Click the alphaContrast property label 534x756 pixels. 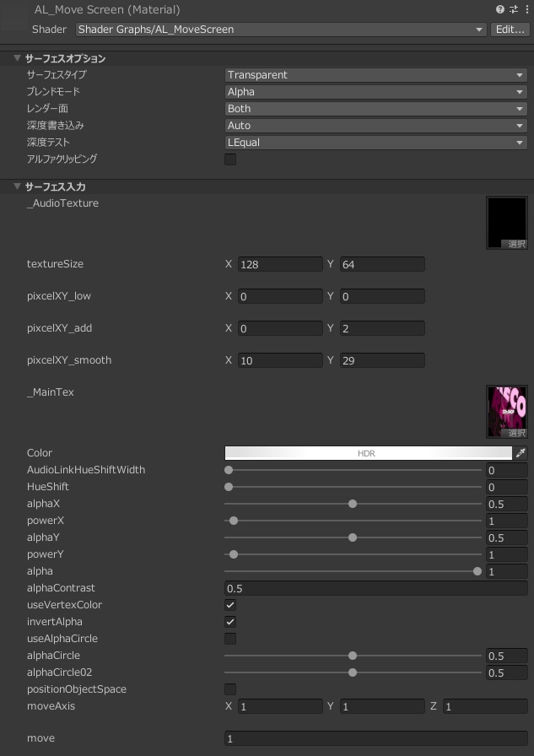click(61, 588)
